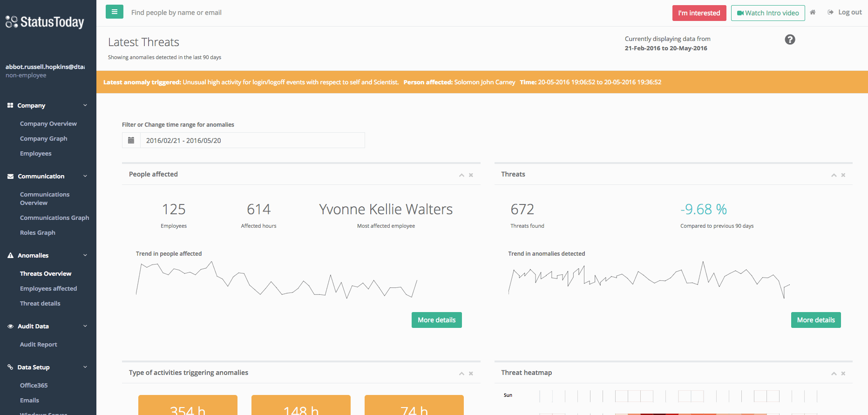Click More details under Threats
Image resolution: width=868 pixels, height=415 pixels.
point(816,320)
